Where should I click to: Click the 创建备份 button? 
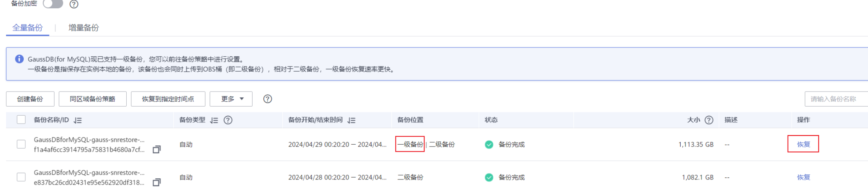[30, 99]
